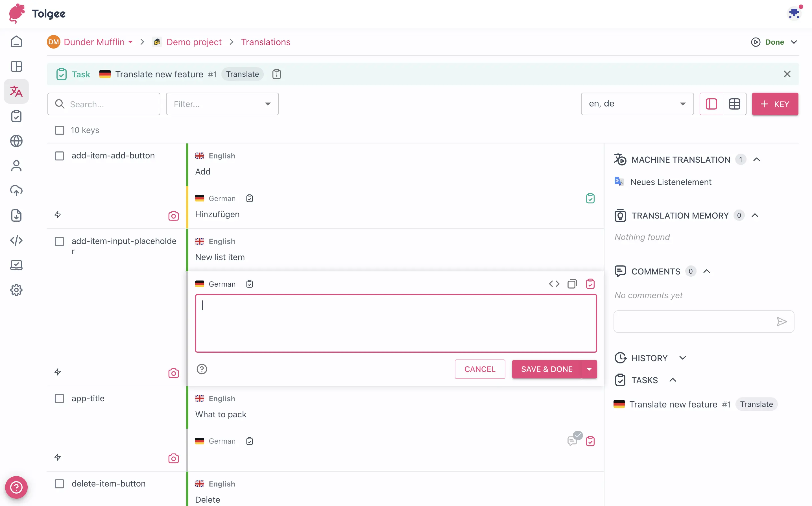
Task: Open the screenshot camera icon for add-item-add-button
Action: point(173,216)
